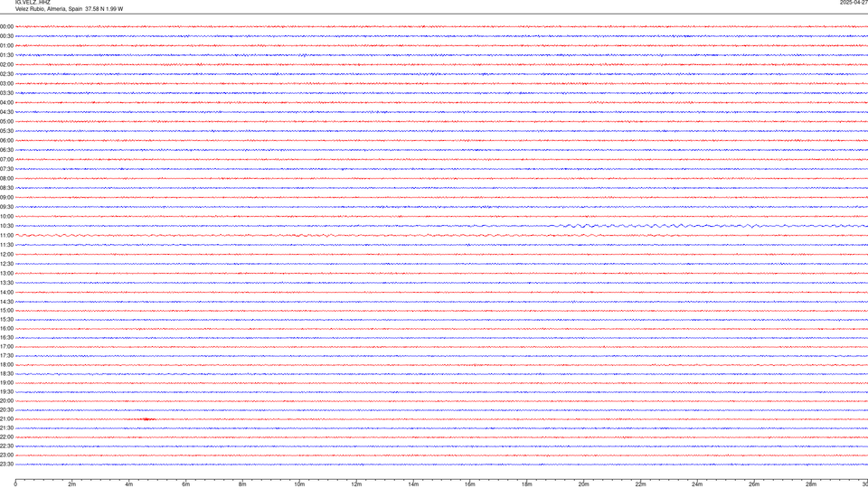The height and width of the screenshot is (488, 868).
Task: Pick the 06:00 trace label
Action: coord(6,141)
